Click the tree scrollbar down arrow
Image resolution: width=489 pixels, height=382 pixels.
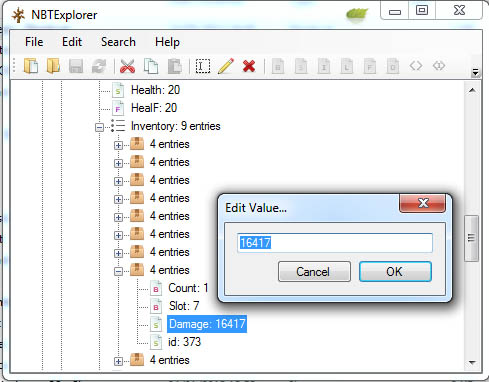click(472, 362)
